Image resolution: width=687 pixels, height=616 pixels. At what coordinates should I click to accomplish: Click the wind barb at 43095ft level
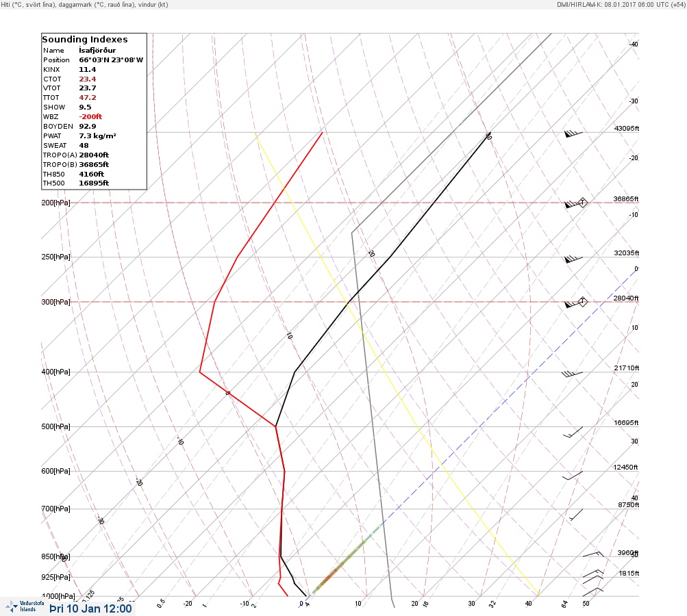[573, 133]
